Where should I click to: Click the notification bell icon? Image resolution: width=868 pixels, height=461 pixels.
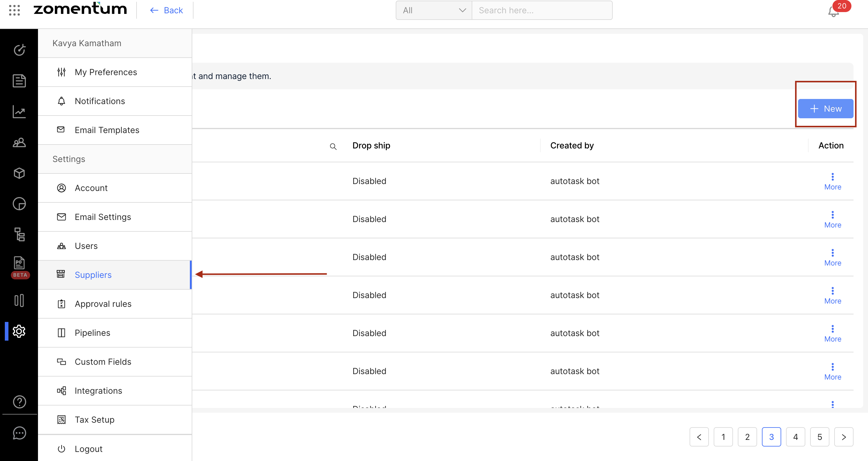[x=833, y=12]
